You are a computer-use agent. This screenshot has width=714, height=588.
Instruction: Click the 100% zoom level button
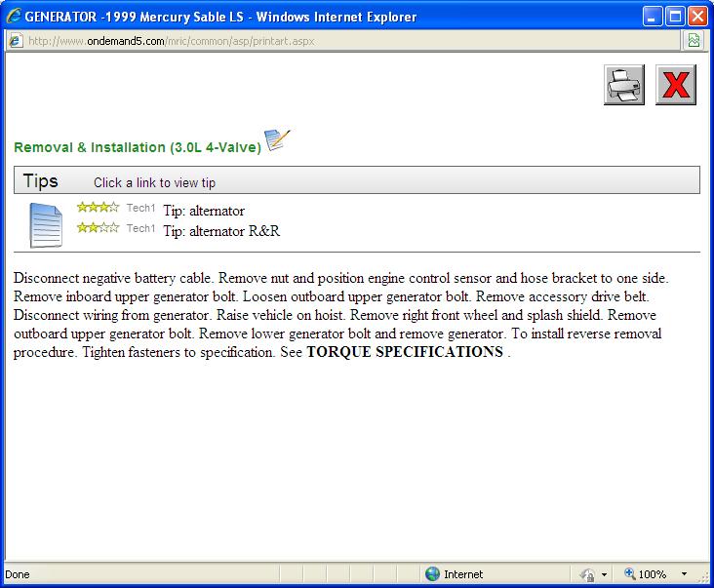pos(646,574)
